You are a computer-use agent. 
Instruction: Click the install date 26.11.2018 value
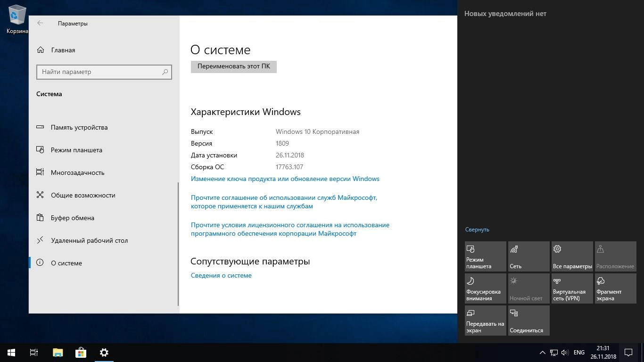coord(290,155)
